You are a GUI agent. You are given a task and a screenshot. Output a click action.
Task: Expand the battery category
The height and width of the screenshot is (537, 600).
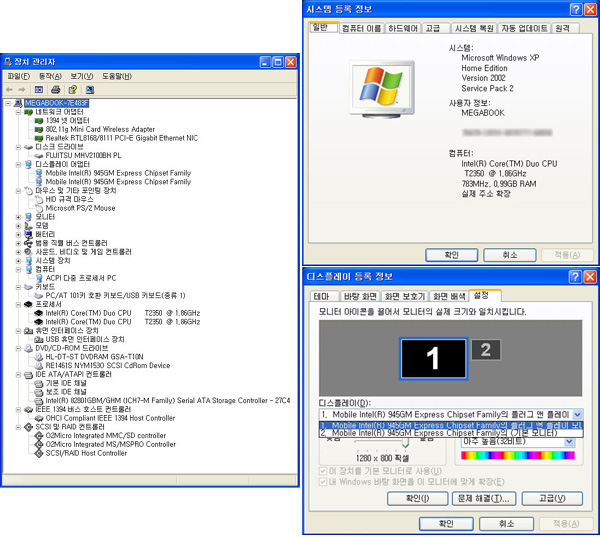tap(18, 235)
